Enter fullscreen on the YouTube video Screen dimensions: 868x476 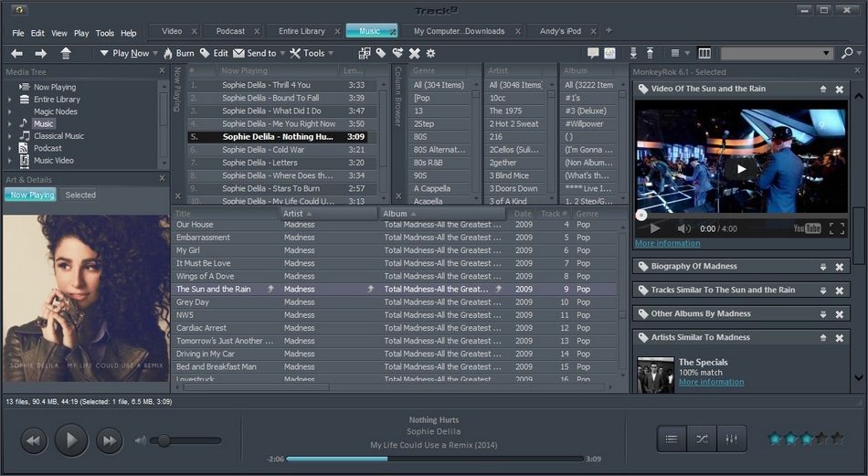coord(837,228)
